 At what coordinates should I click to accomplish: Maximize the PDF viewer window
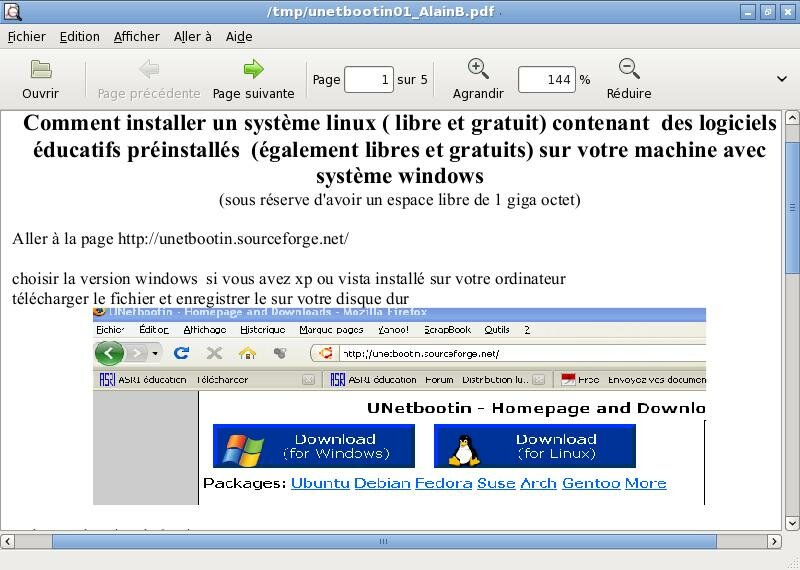767,12
